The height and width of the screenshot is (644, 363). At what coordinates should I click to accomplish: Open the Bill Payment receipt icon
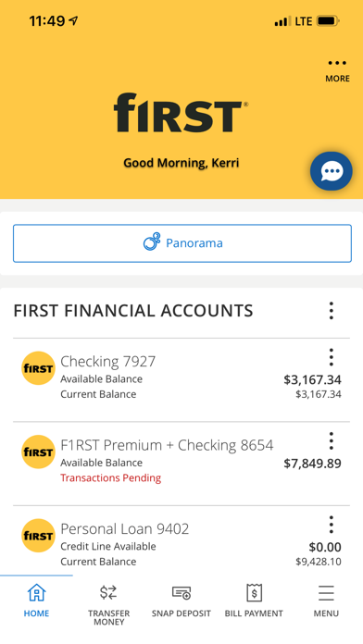[254, 593]
